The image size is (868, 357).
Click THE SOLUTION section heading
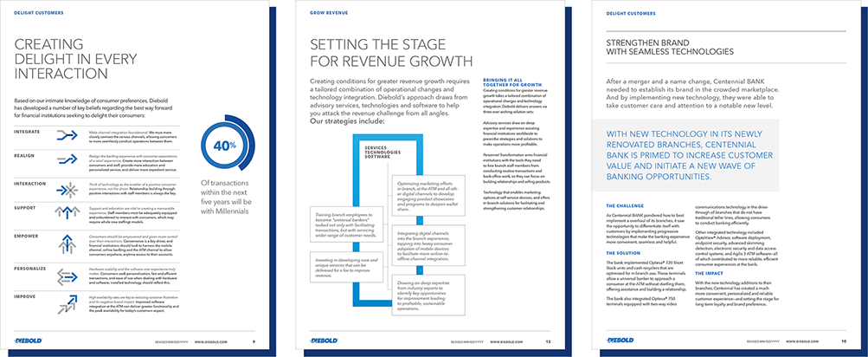(x=624, y=253)
